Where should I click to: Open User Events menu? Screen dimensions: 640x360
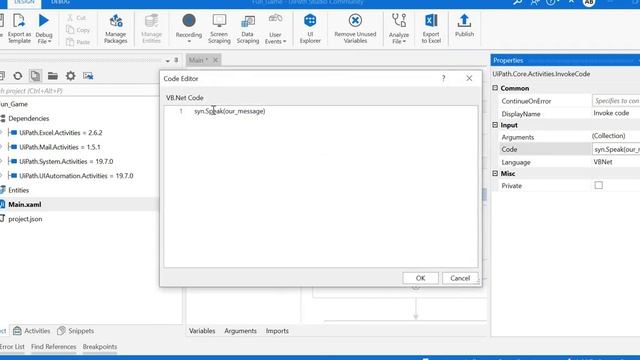coord(276,28)
